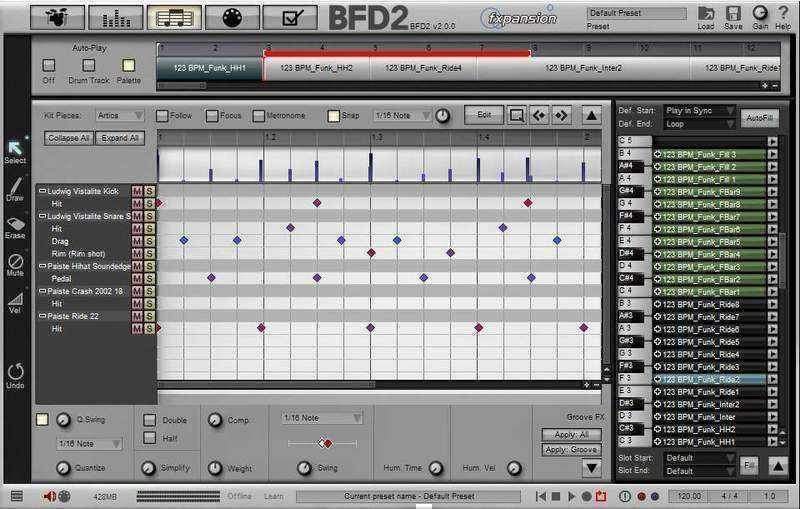Collapse the Ludwig Vistalite Kick track
The image size is (800, 509).
42,190
